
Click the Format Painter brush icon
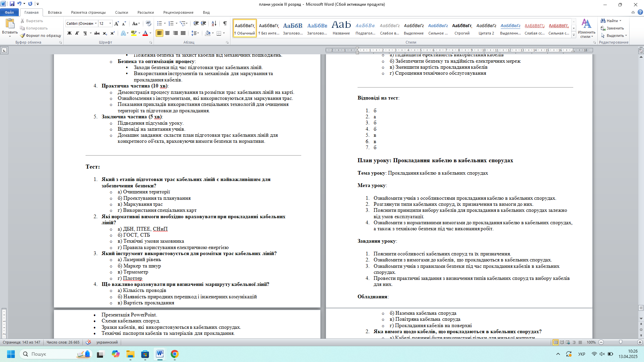[x=22, y=36]
